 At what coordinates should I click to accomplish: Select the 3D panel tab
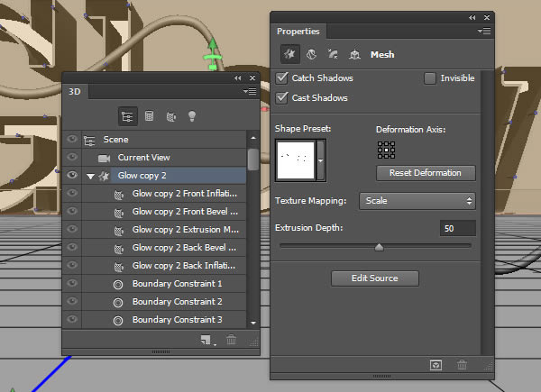(75, 92)
